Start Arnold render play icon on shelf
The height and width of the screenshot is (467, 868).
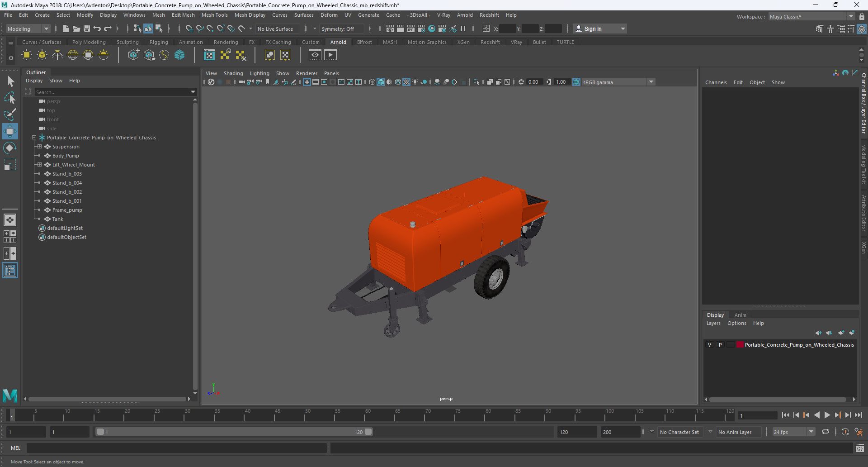point(330,55)
